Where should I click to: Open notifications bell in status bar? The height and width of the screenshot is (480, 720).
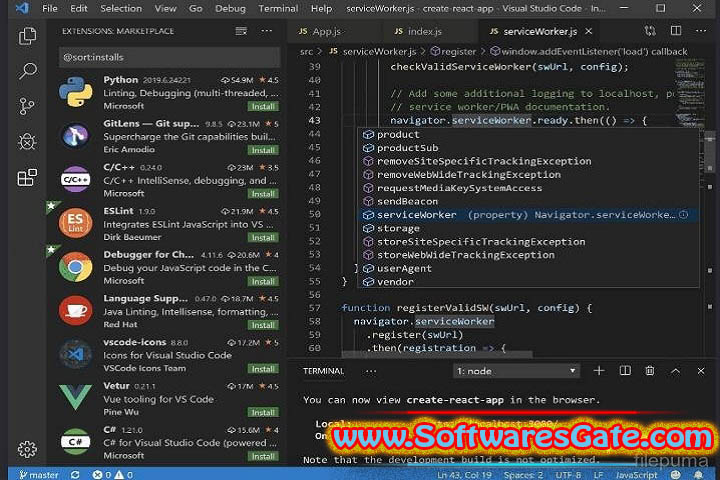click(x=698, y=474)
